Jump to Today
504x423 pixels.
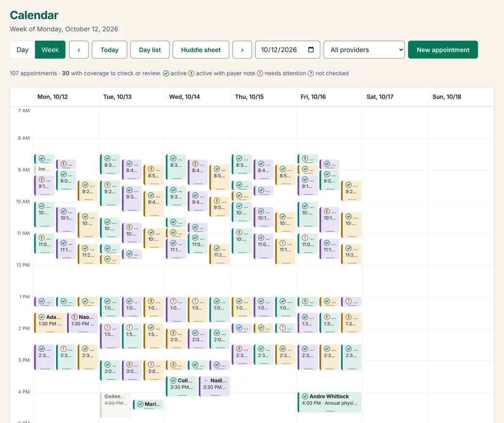(110, 49)
